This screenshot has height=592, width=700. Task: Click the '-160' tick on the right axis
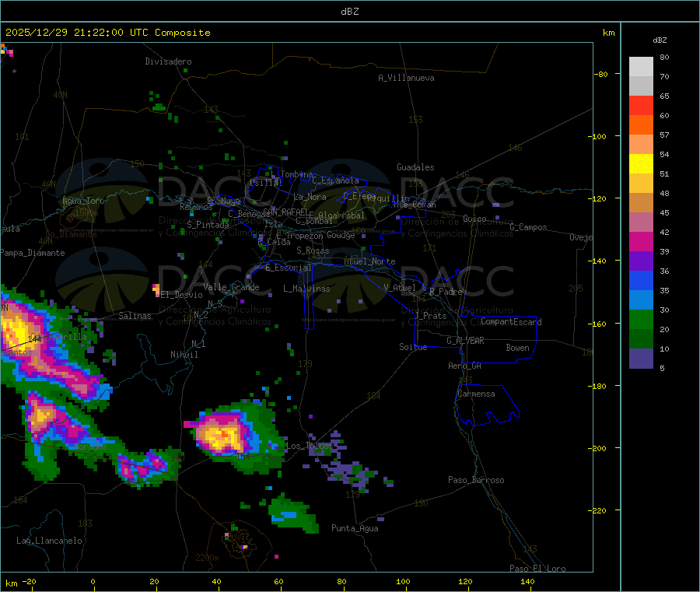point(598,324)
